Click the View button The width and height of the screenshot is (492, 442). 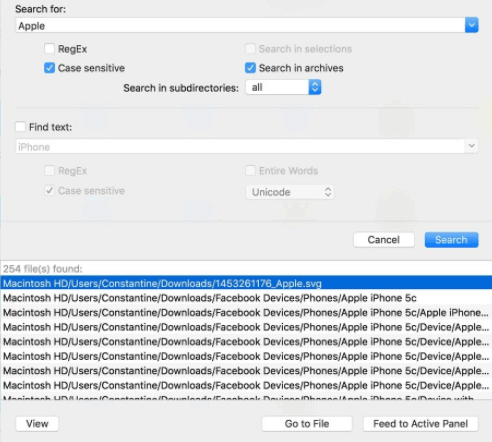(37, 424)
